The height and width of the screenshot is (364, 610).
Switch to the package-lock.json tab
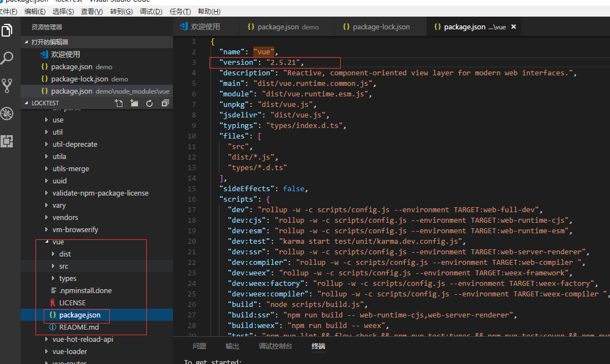(381, 27)
